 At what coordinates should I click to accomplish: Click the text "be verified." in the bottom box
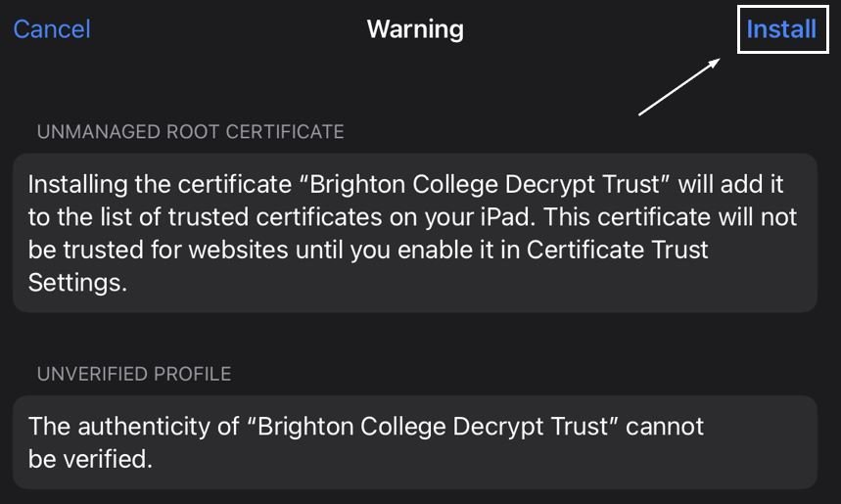click(90, 460)
